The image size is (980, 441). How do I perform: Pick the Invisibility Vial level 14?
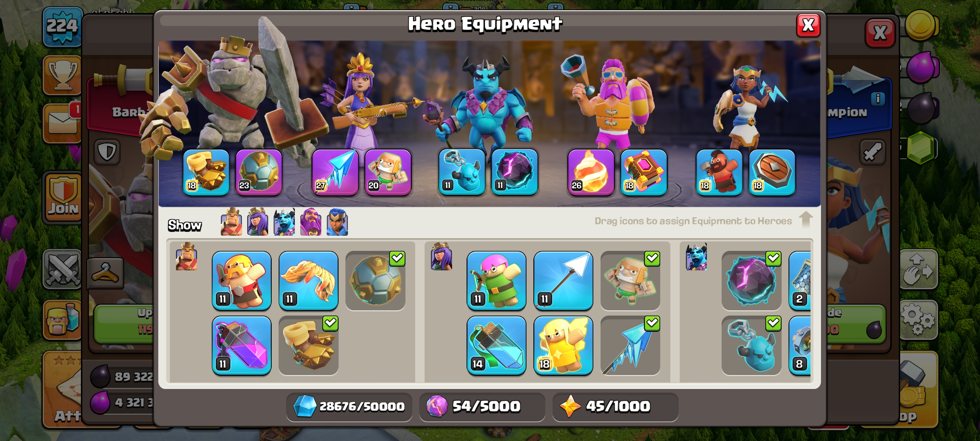pos(497,346)
